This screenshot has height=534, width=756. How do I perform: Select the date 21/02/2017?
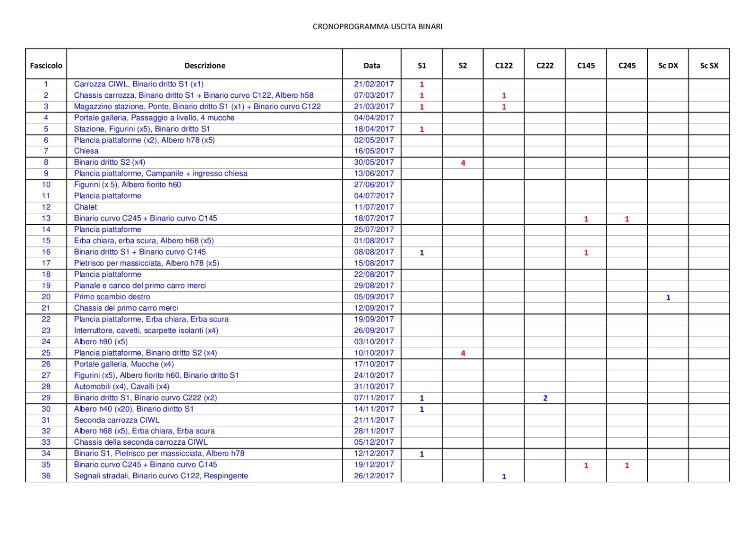(x=373, y=84)
